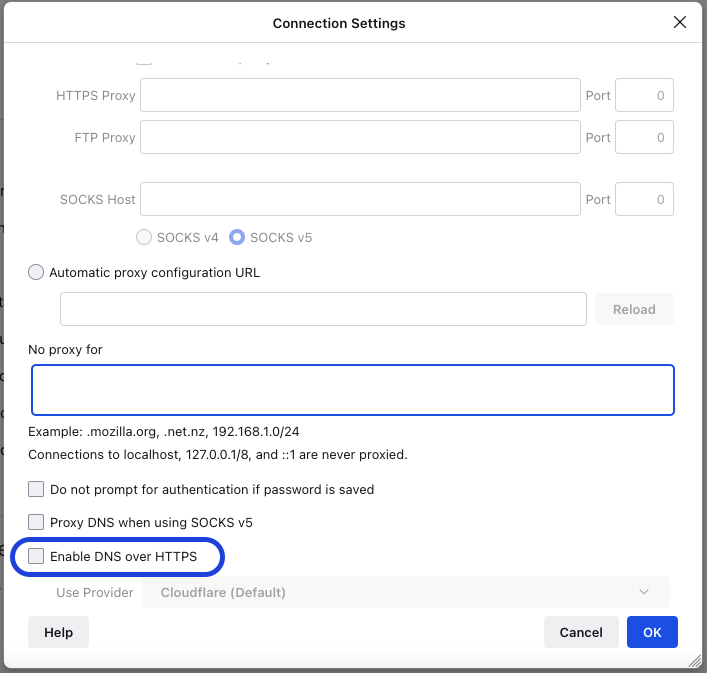The image size is (707, 673).
Task: Toggle Do not prompt for authentication checkbox
Action: [x=36, y=489]
